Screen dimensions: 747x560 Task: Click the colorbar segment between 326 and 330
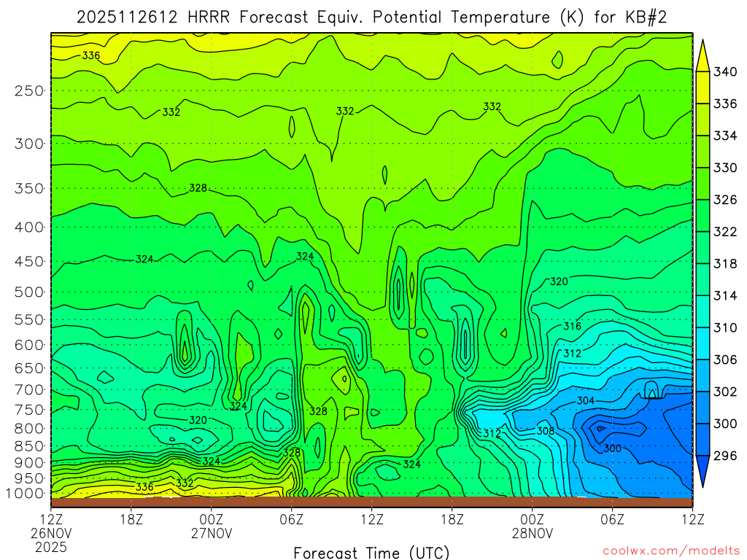pos(703,184)
